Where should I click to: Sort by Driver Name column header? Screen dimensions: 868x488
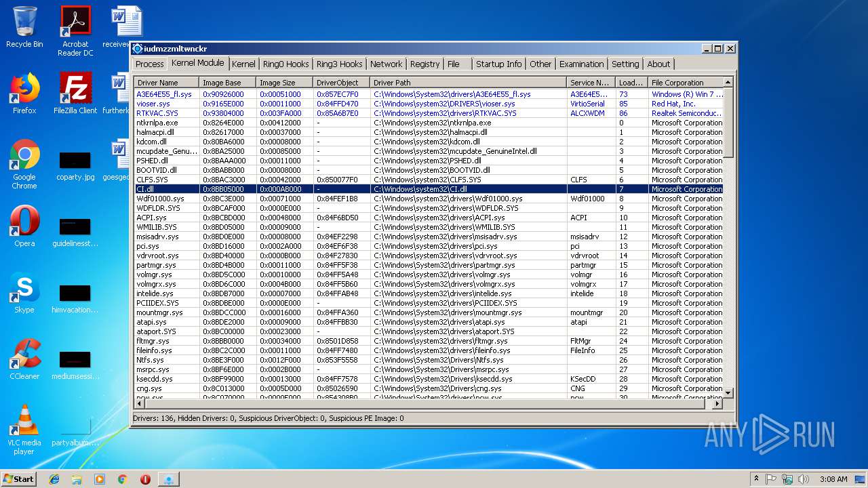[167, 83]
